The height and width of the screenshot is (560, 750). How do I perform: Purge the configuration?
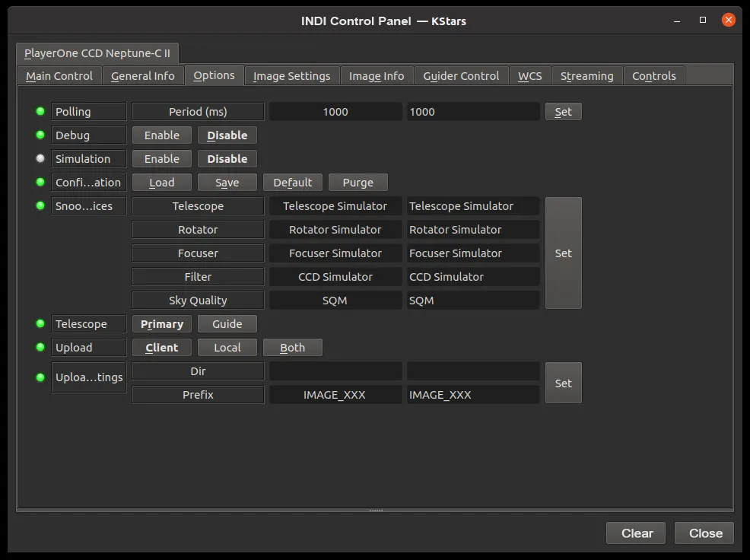[x=358, y=182]
